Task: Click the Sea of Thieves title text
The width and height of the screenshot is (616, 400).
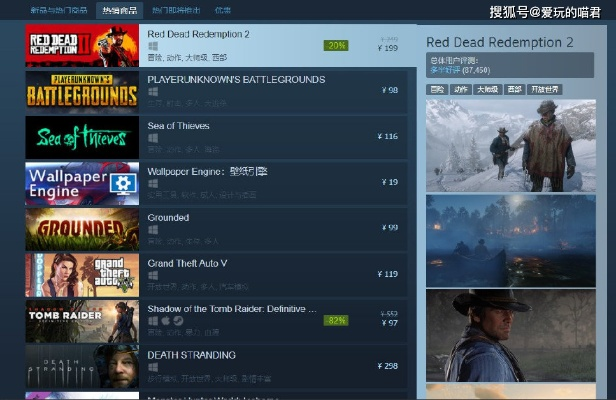Action: (x=178, y=126)
